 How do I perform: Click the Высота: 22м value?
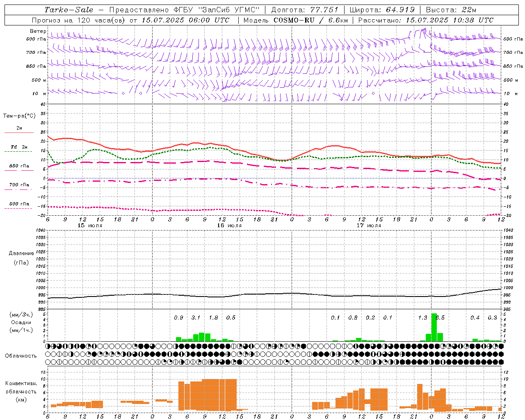coord(451,10)
